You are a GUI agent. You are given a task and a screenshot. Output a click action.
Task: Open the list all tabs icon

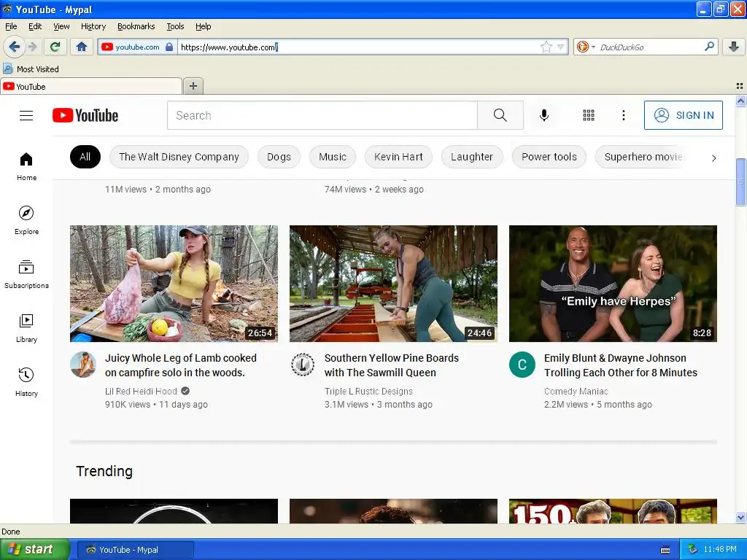[740, 86]
